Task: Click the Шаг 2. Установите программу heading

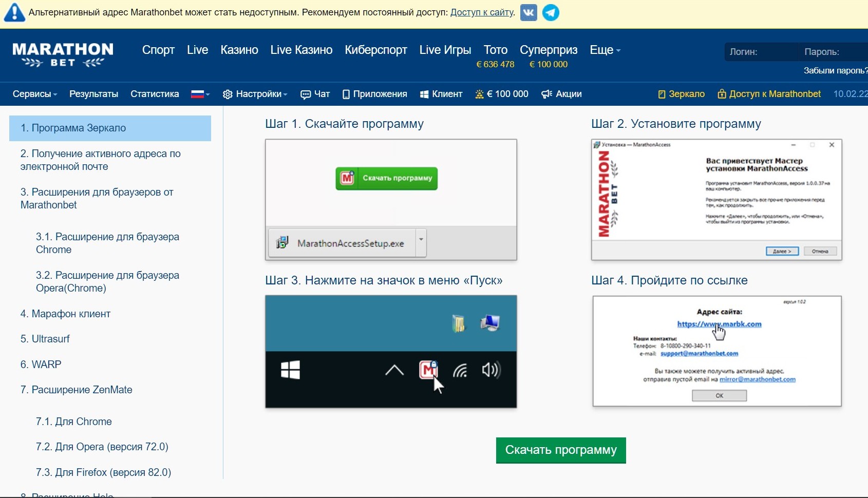Action: tap(676, 124)
